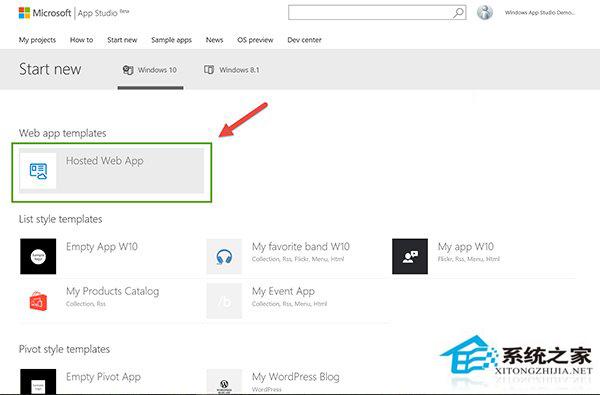The image size is (600, 395).
Task: Open My projects menu item
Action: 37,40
